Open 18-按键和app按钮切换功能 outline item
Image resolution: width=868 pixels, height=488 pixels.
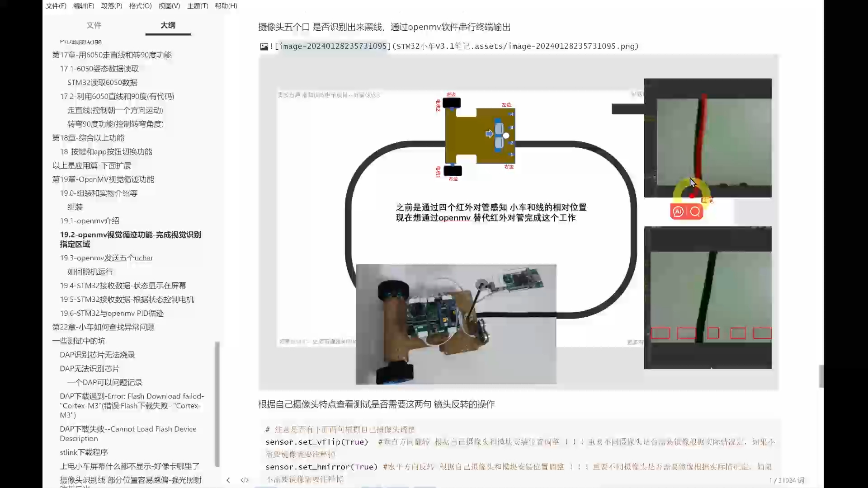[106, 152]
